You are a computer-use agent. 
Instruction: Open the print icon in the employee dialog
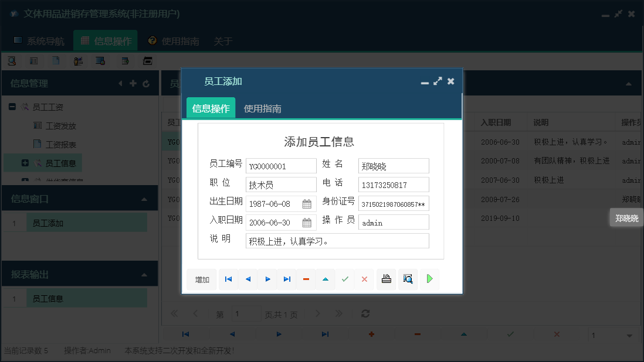click(x=386, y=279)
